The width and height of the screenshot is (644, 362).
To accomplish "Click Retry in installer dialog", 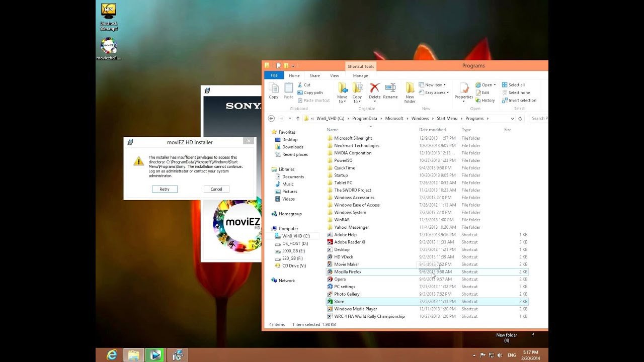I will 165,189.
